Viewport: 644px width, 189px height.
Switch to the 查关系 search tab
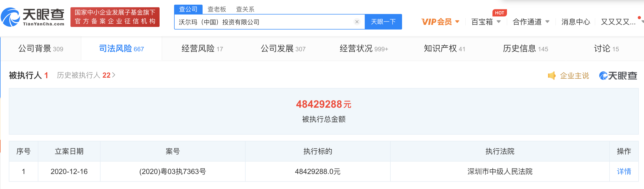point(245,9)
